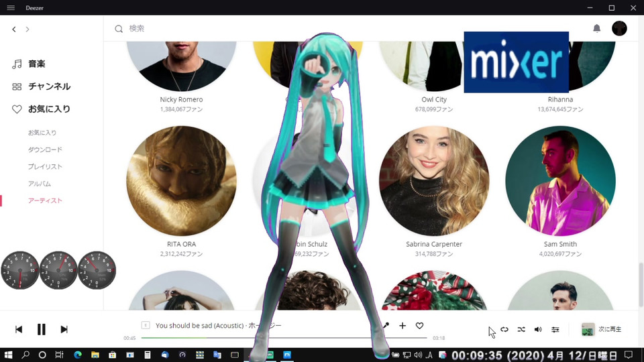Pause the current track

click(x=41, y=329)
